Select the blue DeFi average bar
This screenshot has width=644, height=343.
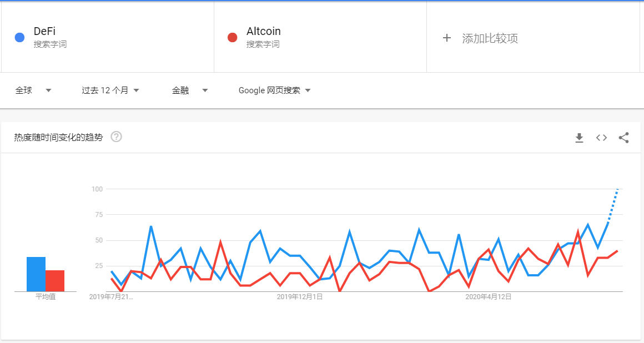36,274
